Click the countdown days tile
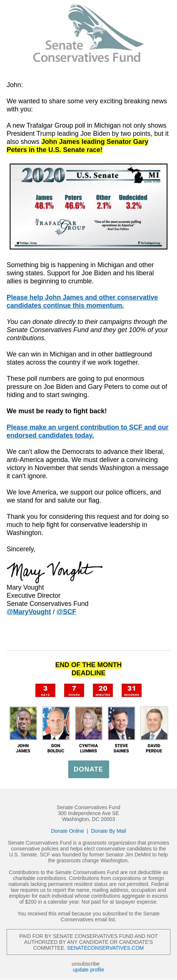Screen dimensions: 177x980 point(45,690)
